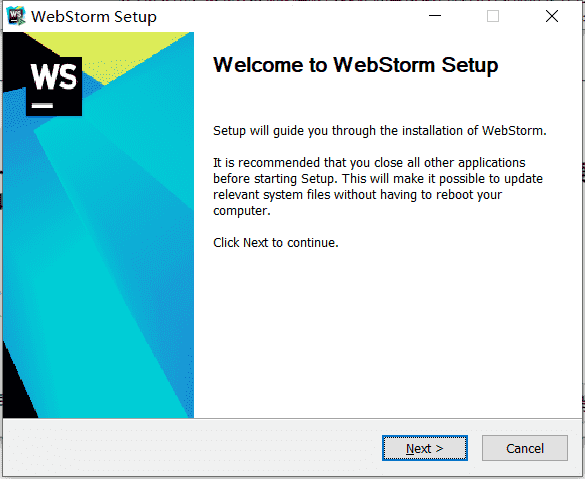Click the 'It is recommended' paragraph
This screenshot has height=479, width=585.
coord(378,187)
